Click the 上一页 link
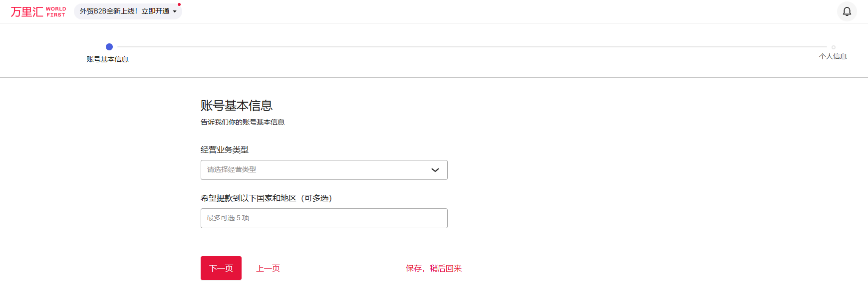 [268, 268]
